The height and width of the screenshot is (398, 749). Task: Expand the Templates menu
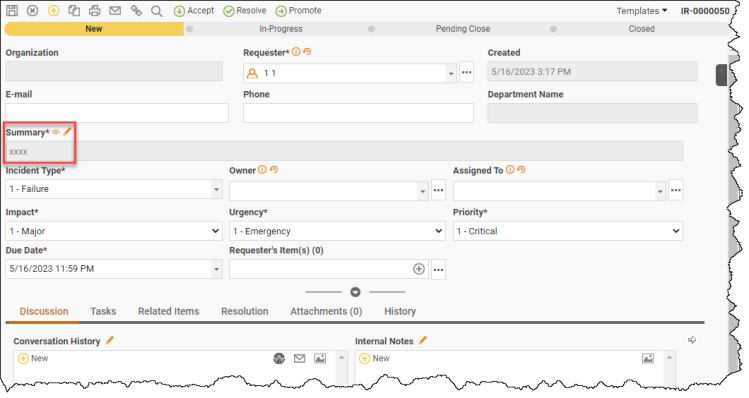[642, 11]
